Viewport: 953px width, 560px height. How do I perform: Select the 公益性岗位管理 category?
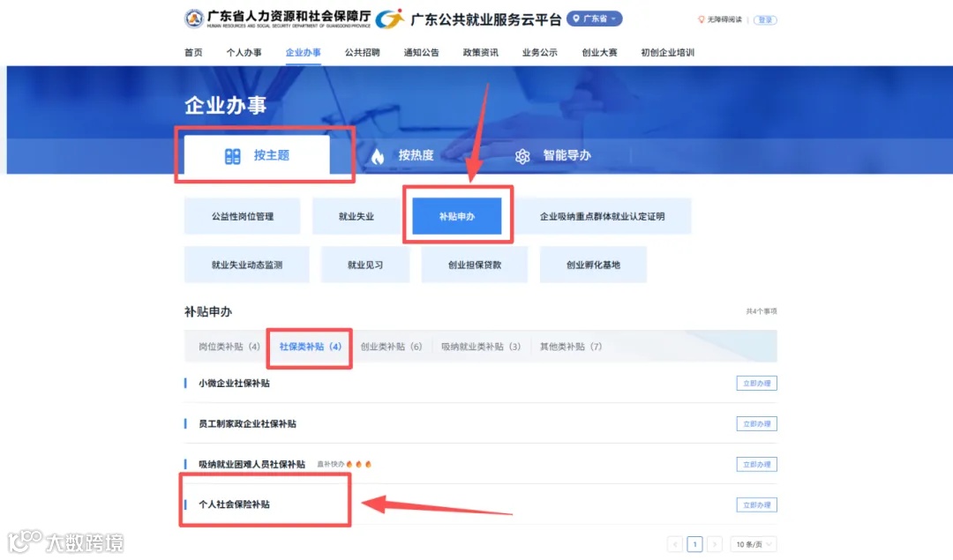[243, 216]
